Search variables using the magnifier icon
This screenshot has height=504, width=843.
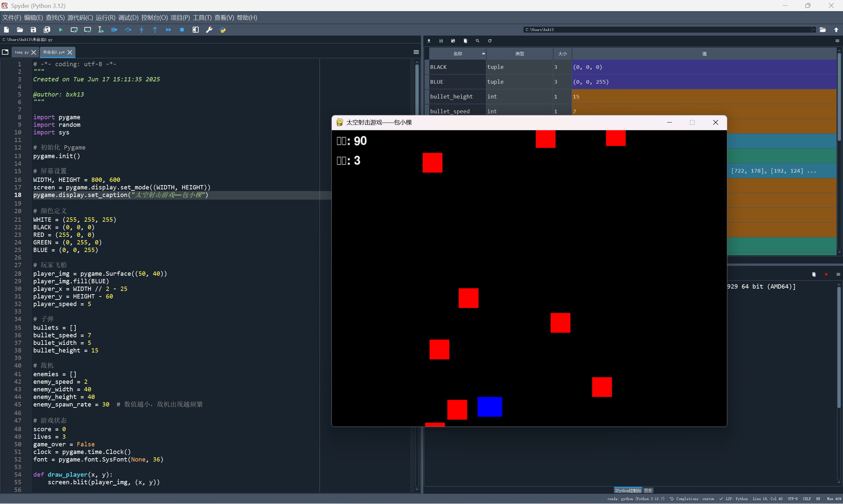pos(478,41)
